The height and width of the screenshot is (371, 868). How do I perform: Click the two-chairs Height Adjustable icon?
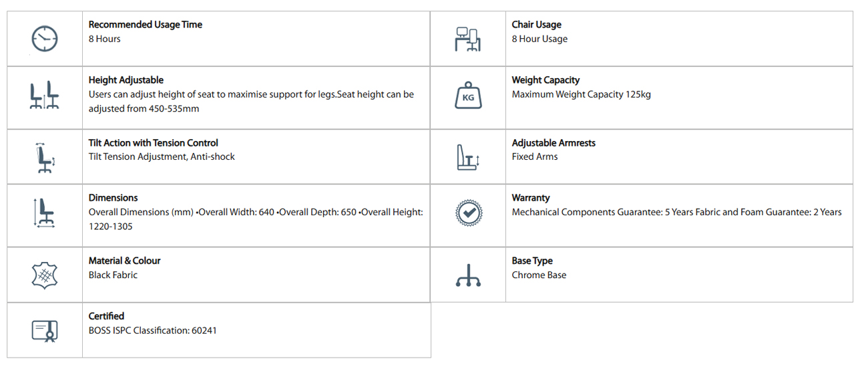pyautogui.click(x=45, y=96)
